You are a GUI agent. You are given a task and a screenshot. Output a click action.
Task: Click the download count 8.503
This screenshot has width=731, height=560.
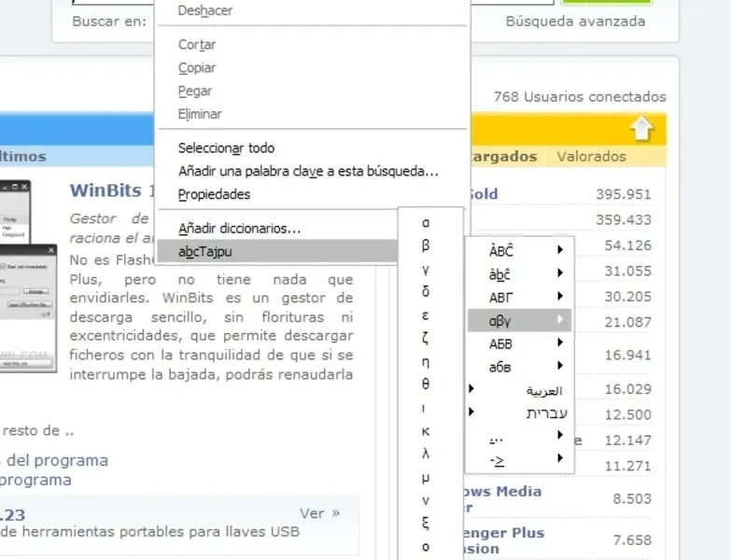(x=632, y=499)
